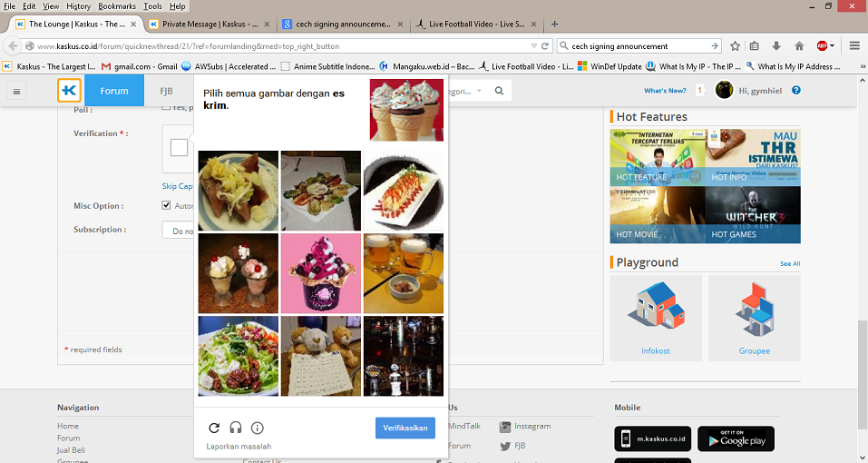Reload the page from address bar
868x463 pixels.
[545, 46]
